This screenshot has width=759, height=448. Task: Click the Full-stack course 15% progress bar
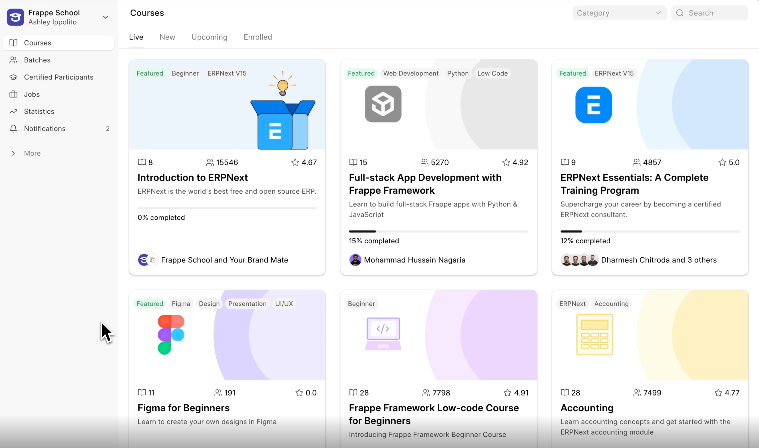click(x=438, y=231)
